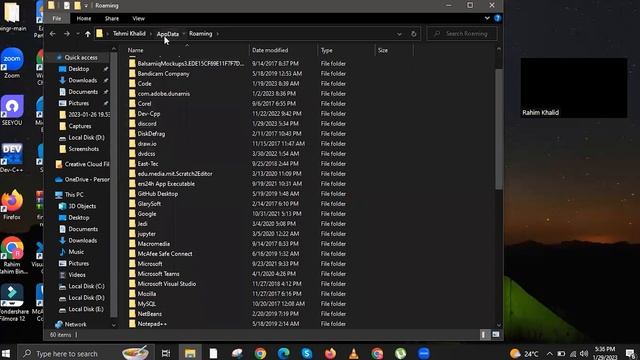Open the Windows Start menu
The width and height of the screenshot is (640, 360).
pyautogui.click(x=6, y=353)
